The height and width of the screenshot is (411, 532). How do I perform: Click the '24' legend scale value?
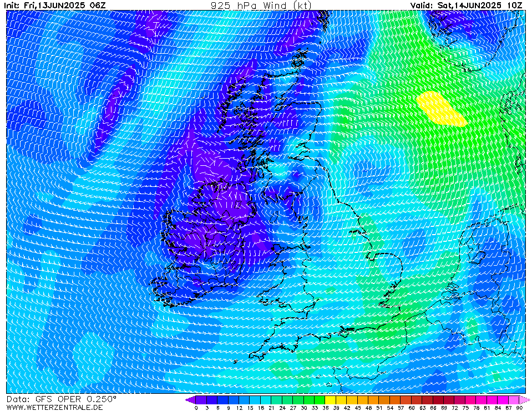click(x=282, y=408)
